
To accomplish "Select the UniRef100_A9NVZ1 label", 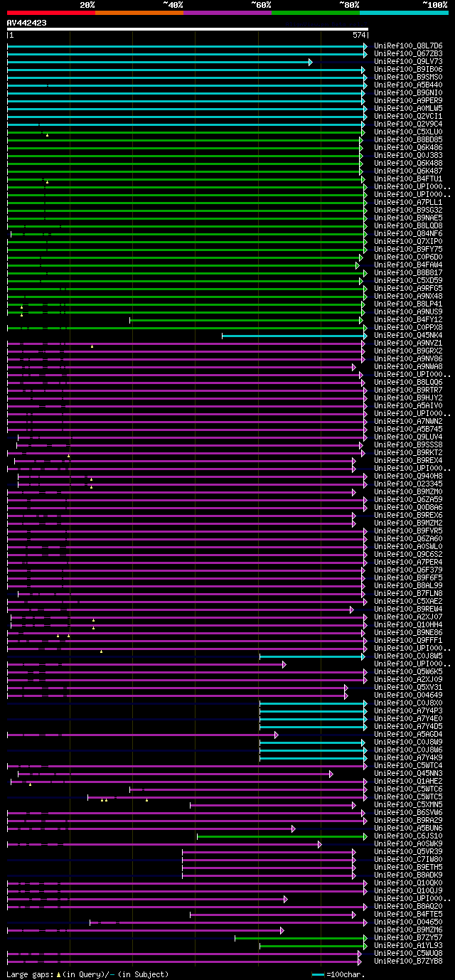I will coord(408,343).
